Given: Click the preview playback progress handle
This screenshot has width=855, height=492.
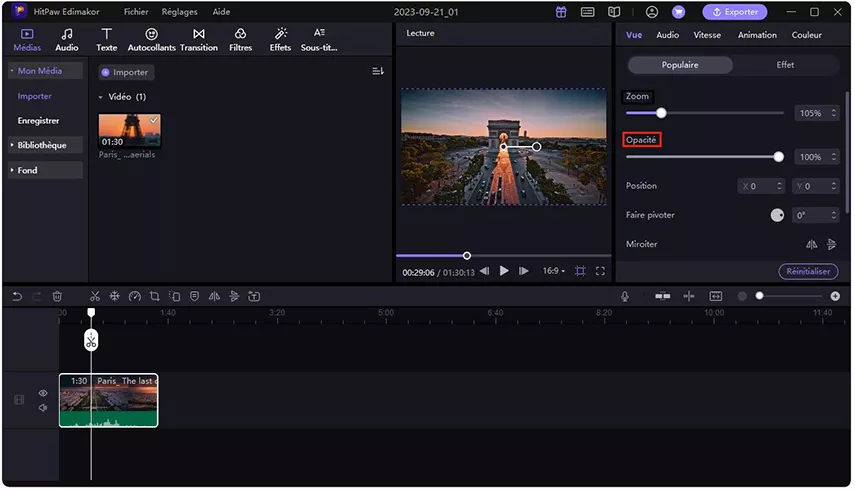Looking at the screenshot, I should pos(467,256).
